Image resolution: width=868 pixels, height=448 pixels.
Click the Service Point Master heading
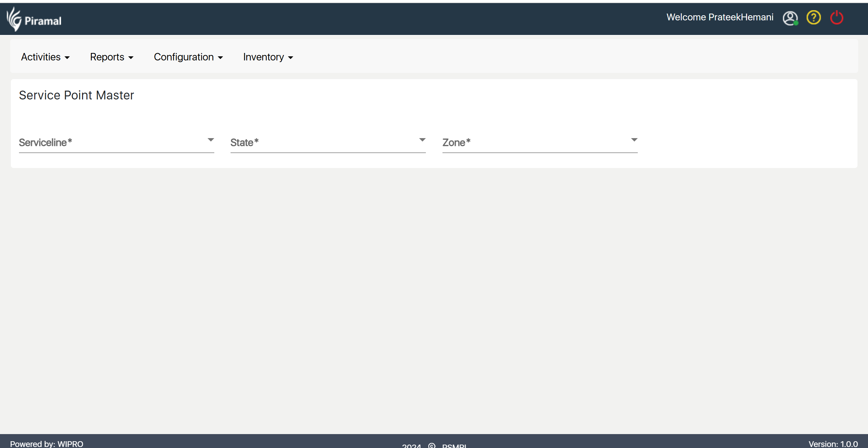coord(76,95)
